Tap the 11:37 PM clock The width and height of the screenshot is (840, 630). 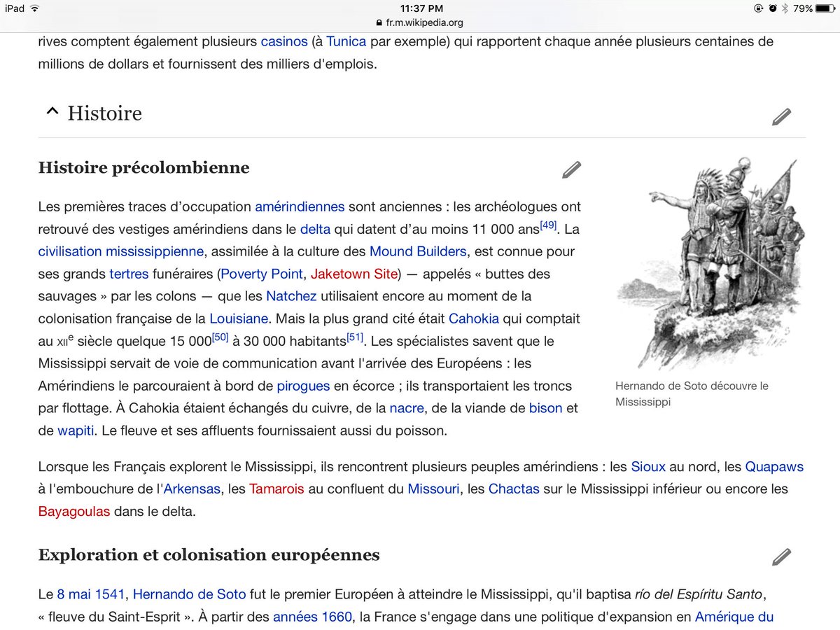420,8
